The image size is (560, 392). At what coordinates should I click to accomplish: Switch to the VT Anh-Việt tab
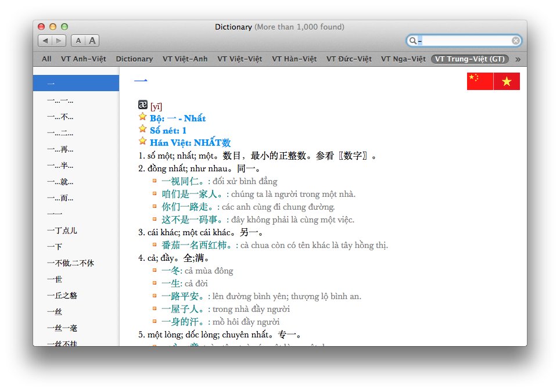(84, 59)
